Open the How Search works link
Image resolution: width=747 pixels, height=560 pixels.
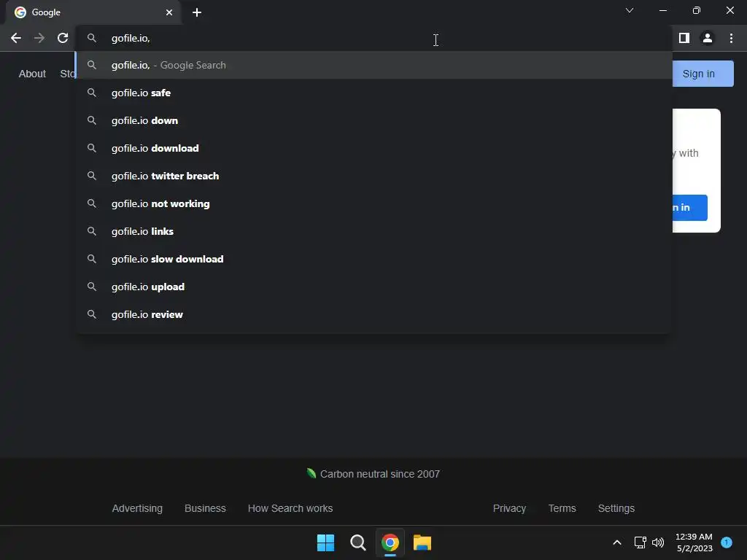tap(290, 508)
